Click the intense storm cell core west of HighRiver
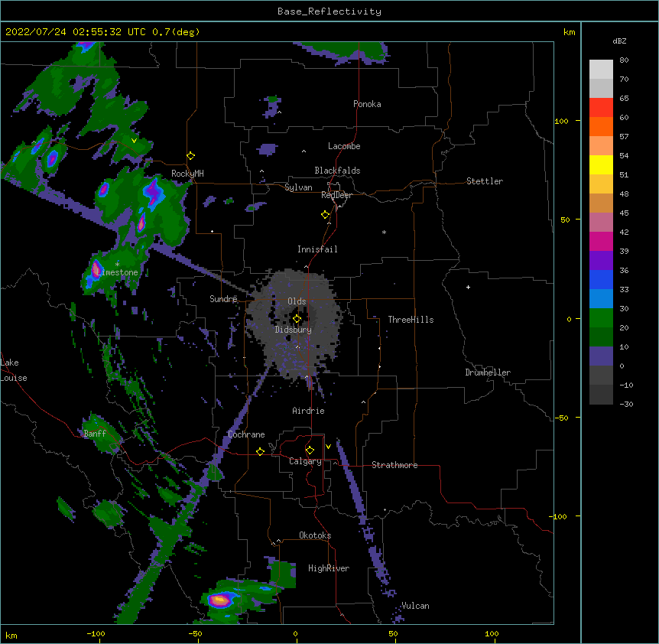This screenshot has height=644, width=659. point(220,600)
